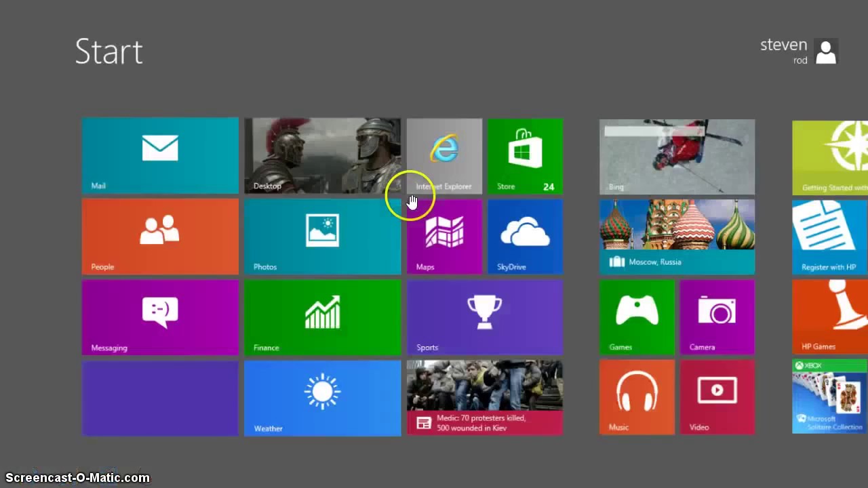This screenshot has height=488, width=868.
Task: Open the Messaging tile
Action: tap(160, 317)
